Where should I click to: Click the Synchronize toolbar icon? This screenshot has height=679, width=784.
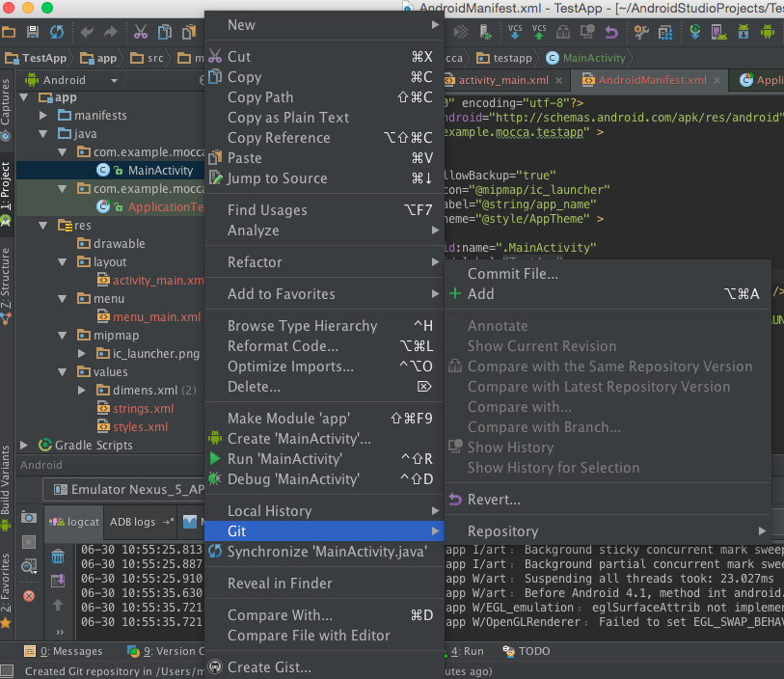57,33
